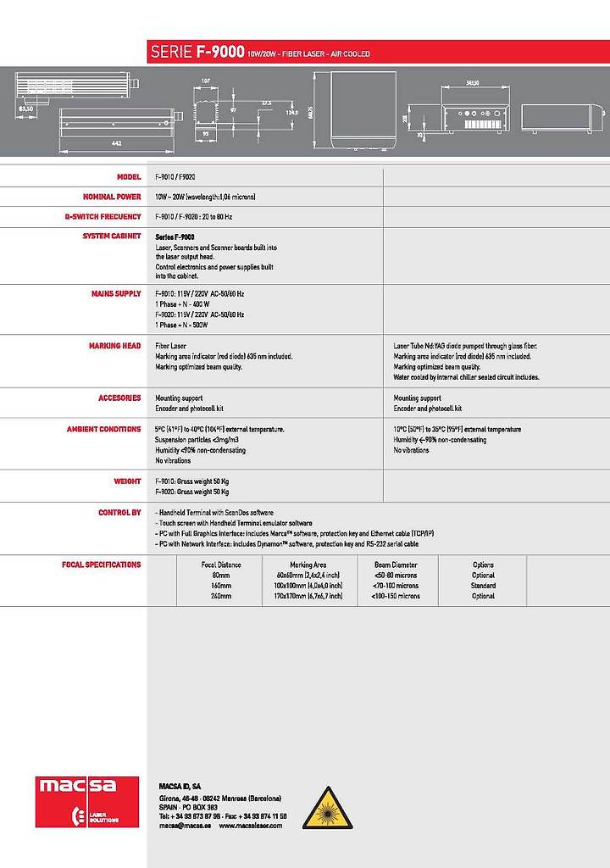
Task: Click the finned laser head top drawing
Action: pos(77,86)
